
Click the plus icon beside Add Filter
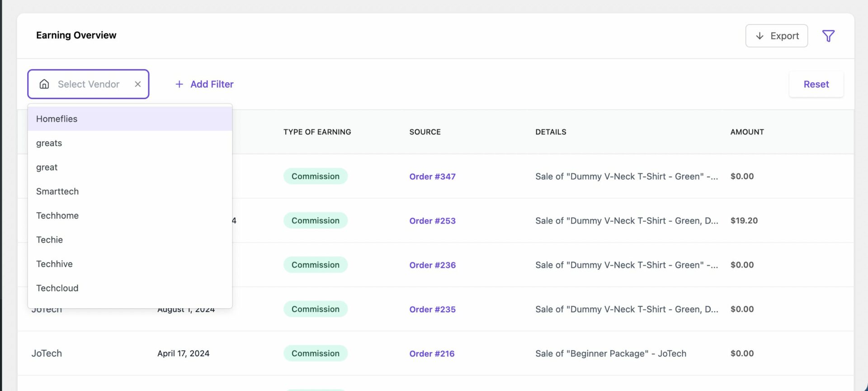[179, 84]
